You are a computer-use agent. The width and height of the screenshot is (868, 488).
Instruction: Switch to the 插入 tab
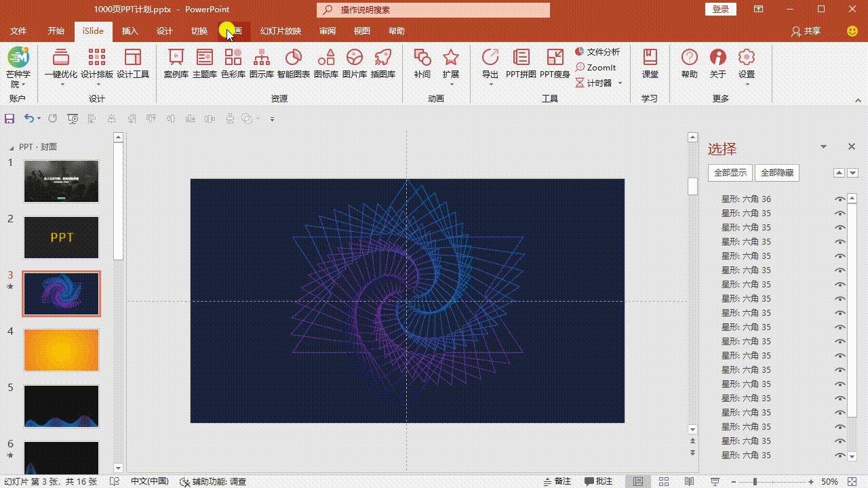130,31
